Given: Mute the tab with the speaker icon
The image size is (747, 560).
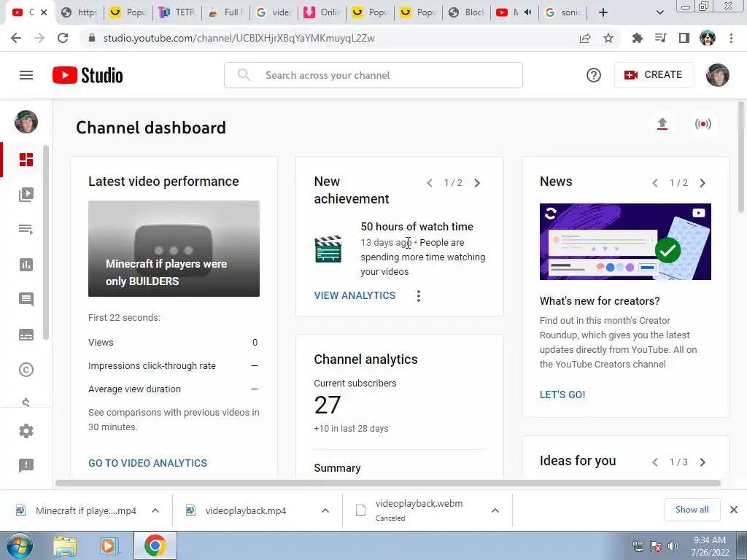Looking at the screenshot, I should tap(528, 12).
